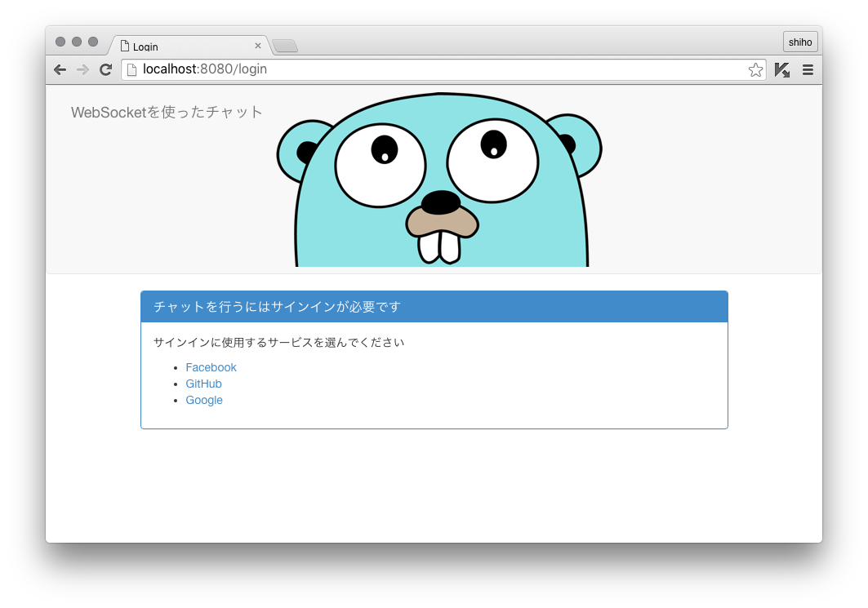
Task: Click the WebSocketを使ったチャット title
Action: tap(166, 113)
